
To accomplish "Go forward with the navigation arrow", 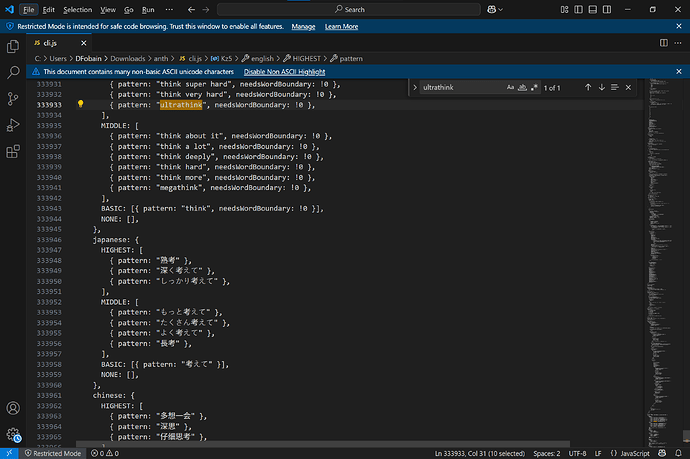I will (x=206, y=9).
